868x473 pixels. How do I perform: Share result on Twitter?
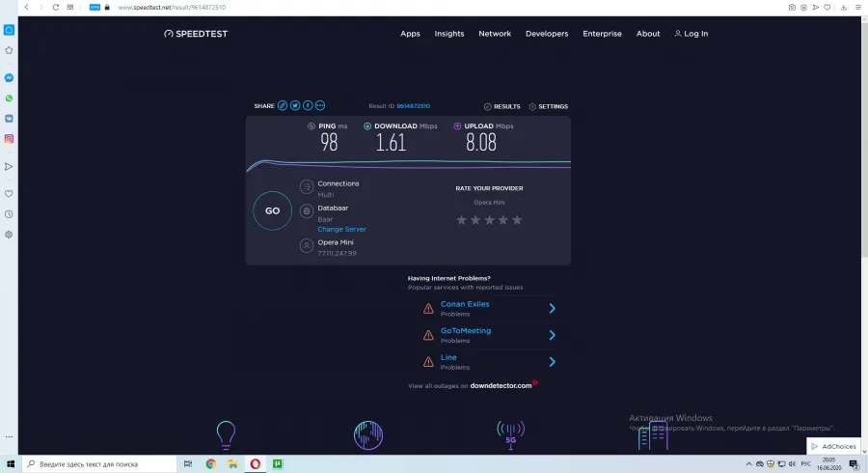tap(295, 106)
